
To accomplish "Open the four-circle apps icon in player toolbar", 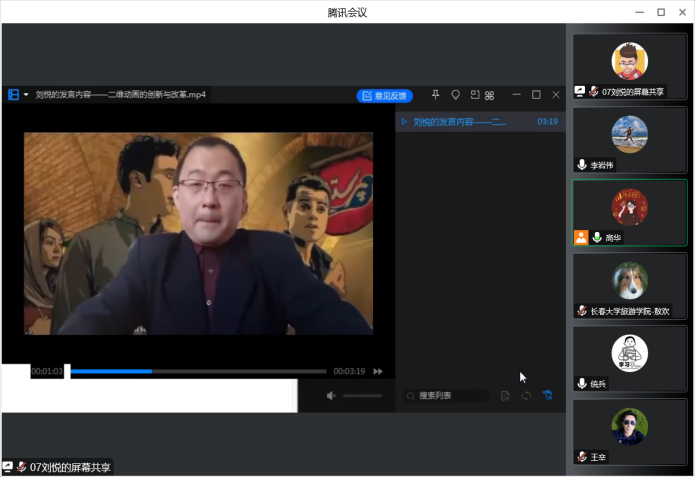I will (489, 95).
